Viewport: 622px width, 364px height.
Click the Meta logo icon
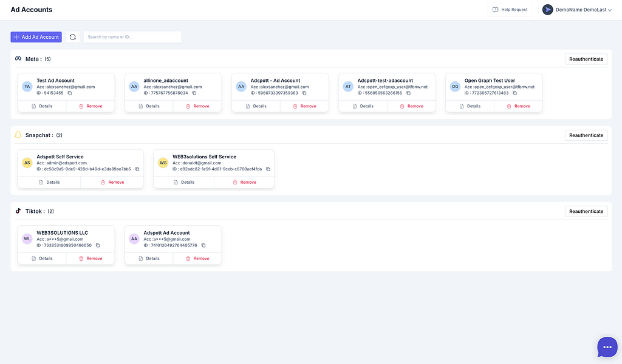click(x=18, y=59)
